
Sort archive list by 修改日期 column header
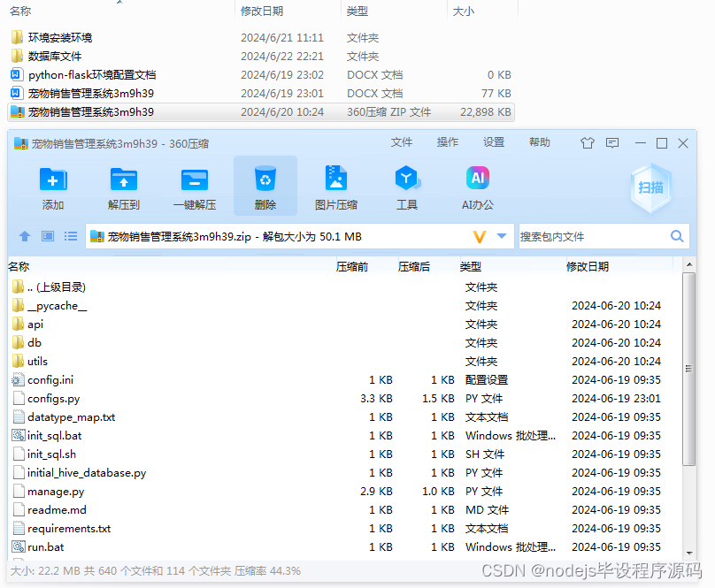click(x=588, y=267)
